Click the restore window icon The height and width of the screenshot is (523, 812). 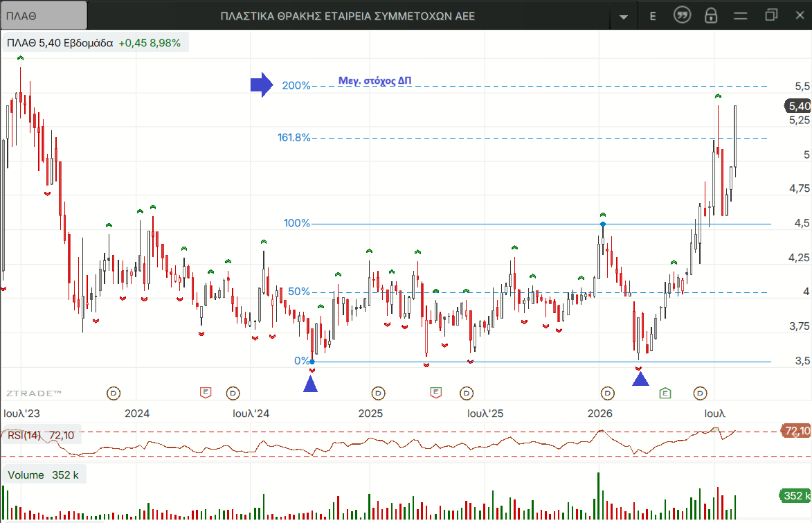tap(771, 15)
